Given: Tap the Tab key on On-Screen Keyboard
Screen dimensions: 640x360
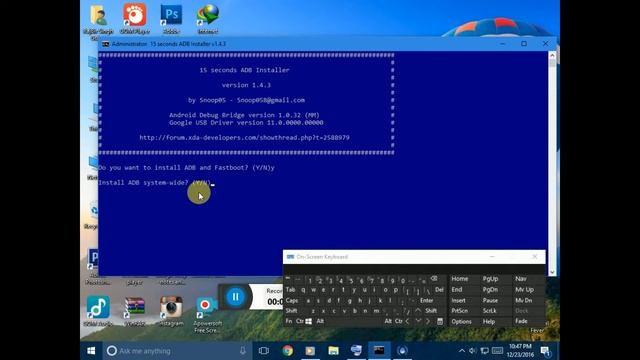Looking at the screenshot, I should click(x=290, y=290).
